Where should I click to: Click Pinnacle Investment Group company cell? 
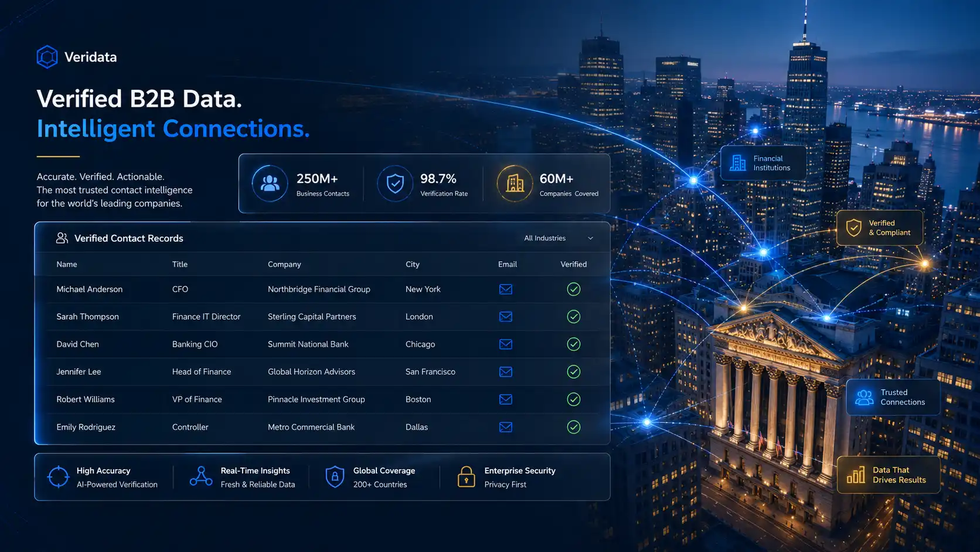tap(317, 399)
